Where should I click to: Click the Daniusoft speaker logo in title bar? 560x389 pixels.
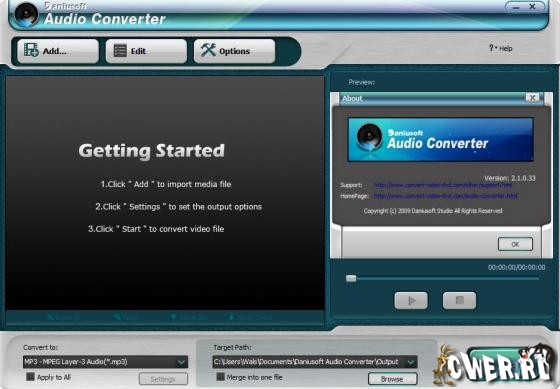click(x=26, y=14)
